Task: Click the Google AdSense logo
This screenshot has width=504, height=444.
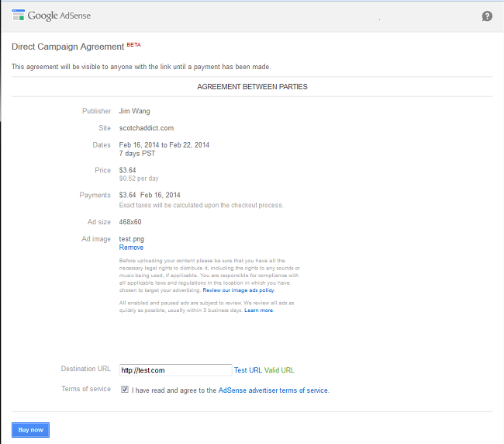Action: [x=51, y=16]
